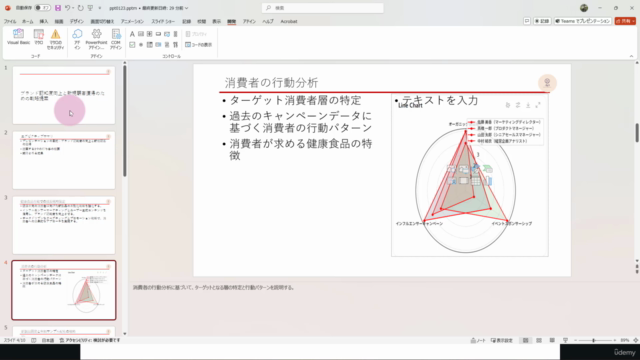
Task: Click the Record button at top right
Action: tap(542, 21)
